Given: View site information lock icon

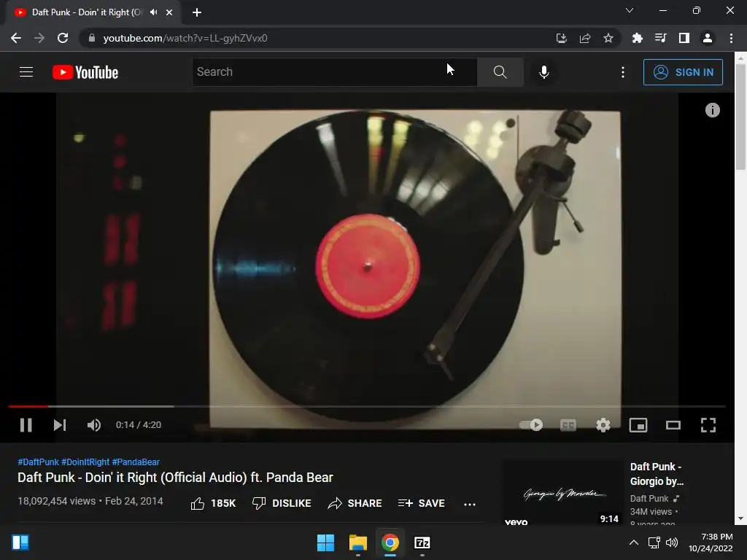Looking at the screenshot, I should pyautogui.click(x=92, y=38).
